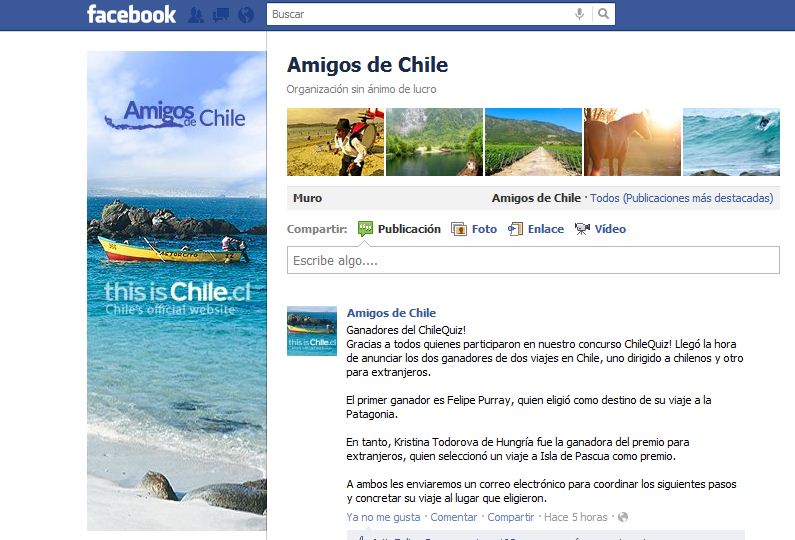Click the magnifying glass search button
Screen dimensions: 795x540
pyautogui.click(x=603, y=14)
